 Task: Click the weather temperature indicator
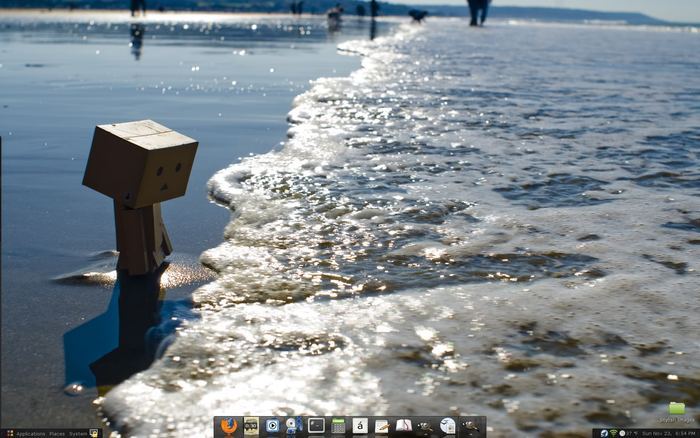(x=629, y=433)
